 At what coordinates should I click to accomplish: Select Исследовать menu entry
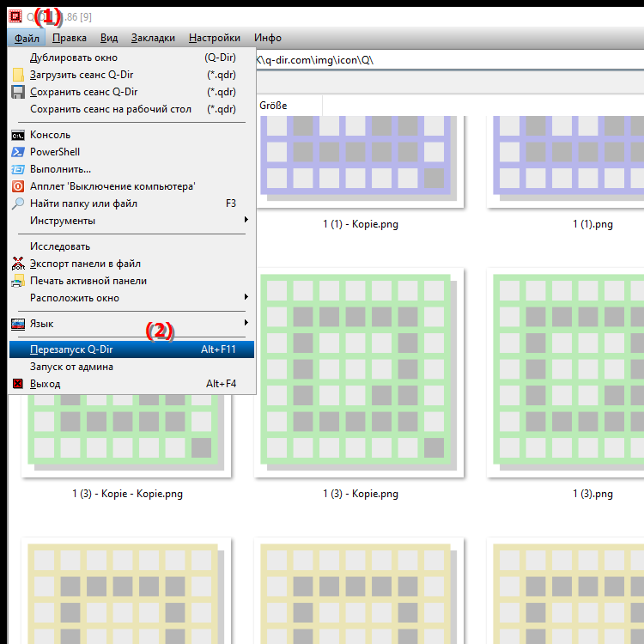[x=132, y=246]
